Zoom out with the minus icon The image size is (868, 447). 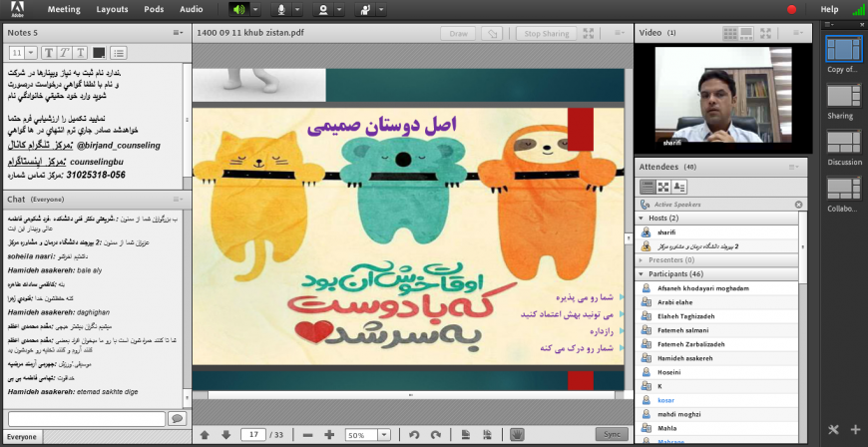[x=307, y=435]
